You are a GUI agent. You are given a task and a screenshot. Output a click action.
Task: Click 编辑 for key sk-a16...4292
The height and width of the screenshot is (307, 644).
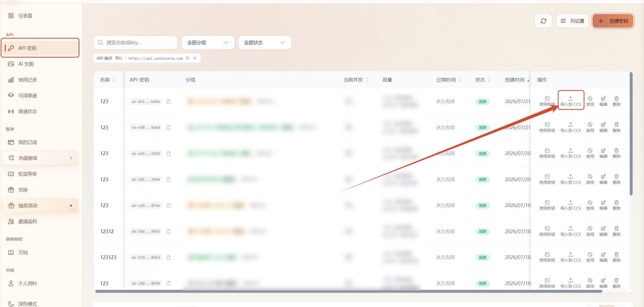603,153
